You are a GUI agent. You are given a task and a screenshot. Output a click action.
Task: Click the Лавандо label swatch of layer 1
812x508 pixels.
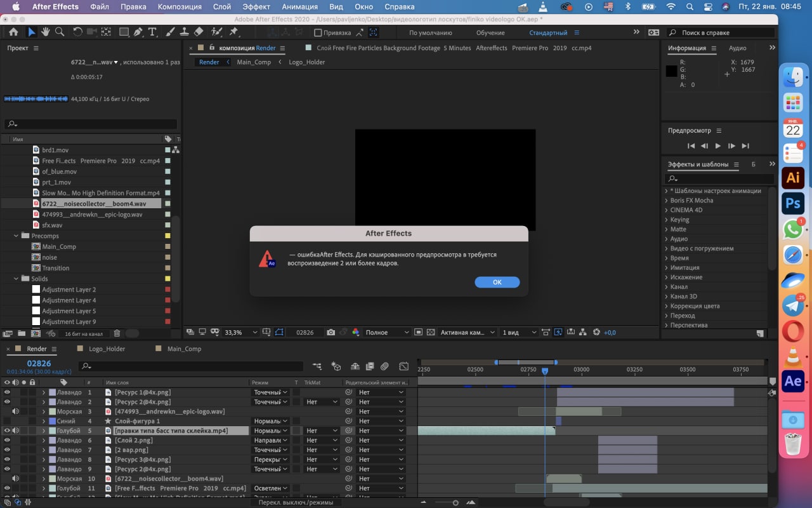53,392
